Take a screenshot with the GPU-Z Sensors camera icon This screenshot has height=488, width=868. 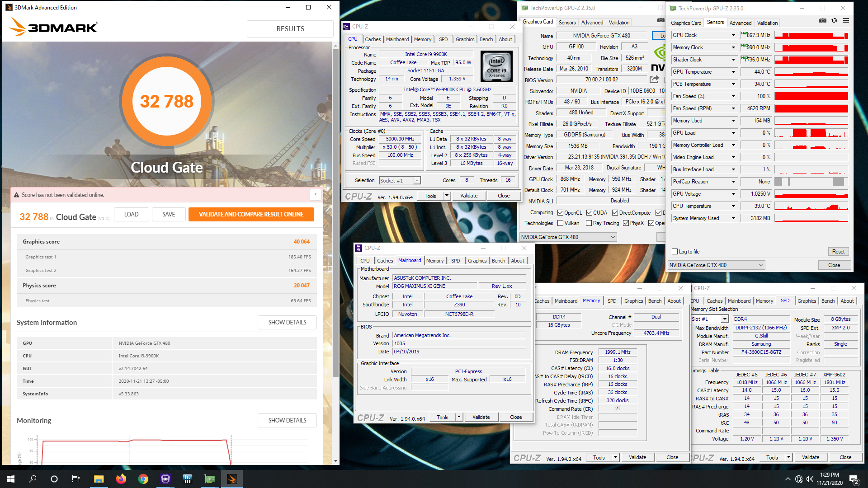pyautogui.click(x=823, y=20)
